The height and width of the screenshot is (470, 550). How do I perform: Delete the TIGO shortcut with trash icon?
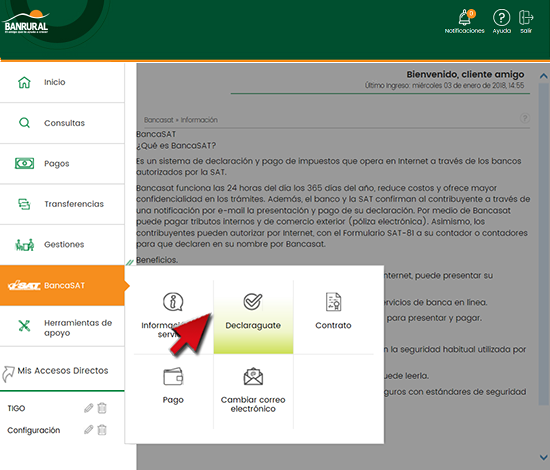click(102, 408)
